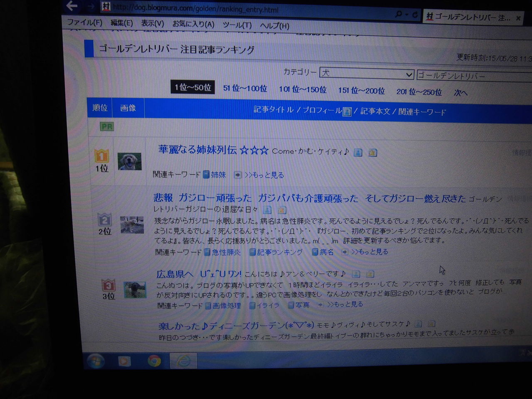Click >>もっと見る in the 3位 entry
This screenshot has width=532, height=399.
point(345,305)
